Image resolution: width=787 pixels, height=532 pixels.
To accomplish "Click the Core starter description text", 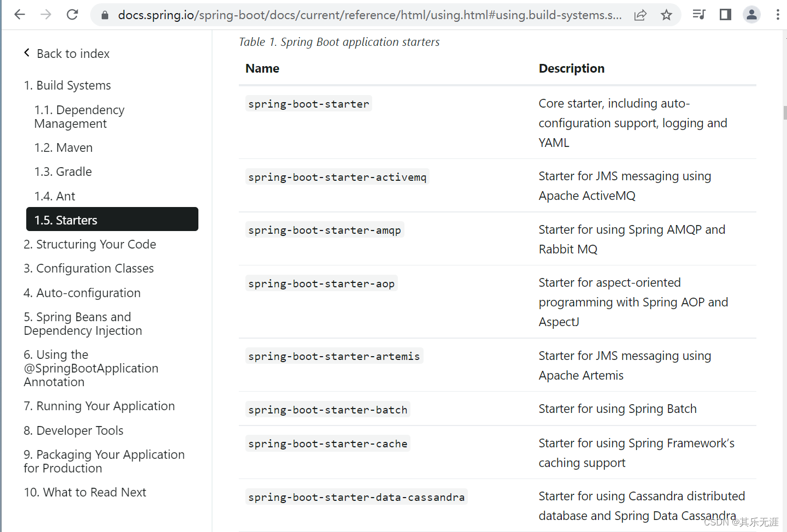I will tap(633, 123).
